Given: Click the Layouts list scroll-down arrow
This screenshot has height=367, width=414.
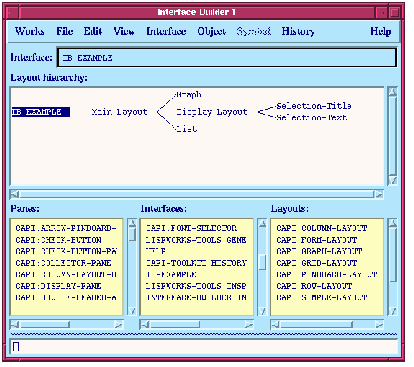Looking at the screenshot, I should coord(393,311).
